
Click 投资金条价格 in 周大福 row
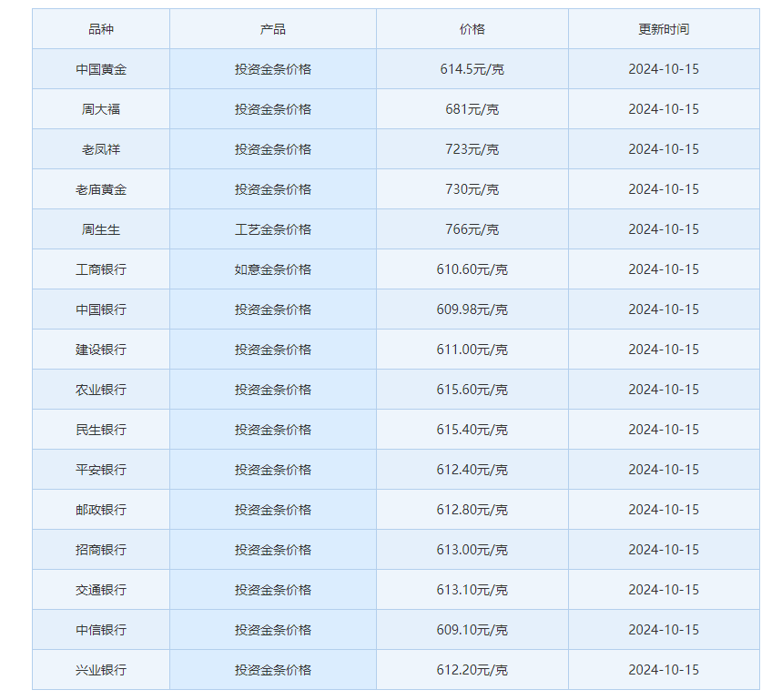tap(273, 109)
